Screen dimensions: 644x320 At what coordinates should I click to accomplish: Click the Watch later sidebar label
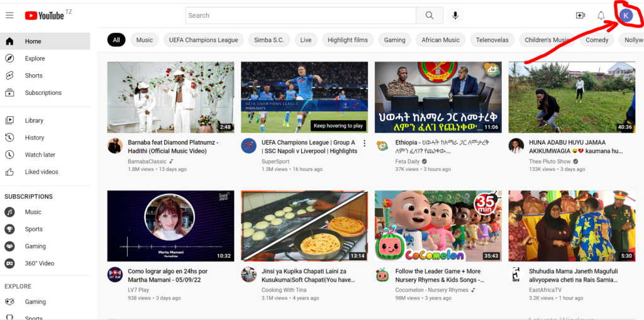coord(40,155)
